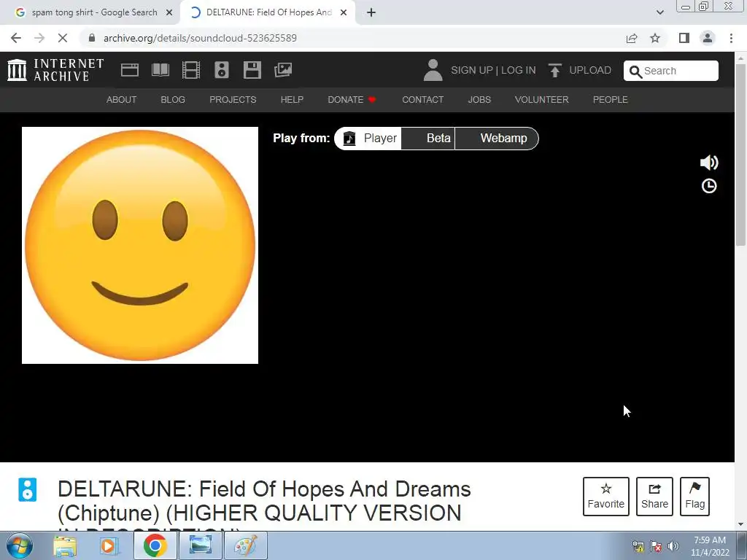Open the Audio speaker icon in the Archive nav

click(x=222, y=70)
